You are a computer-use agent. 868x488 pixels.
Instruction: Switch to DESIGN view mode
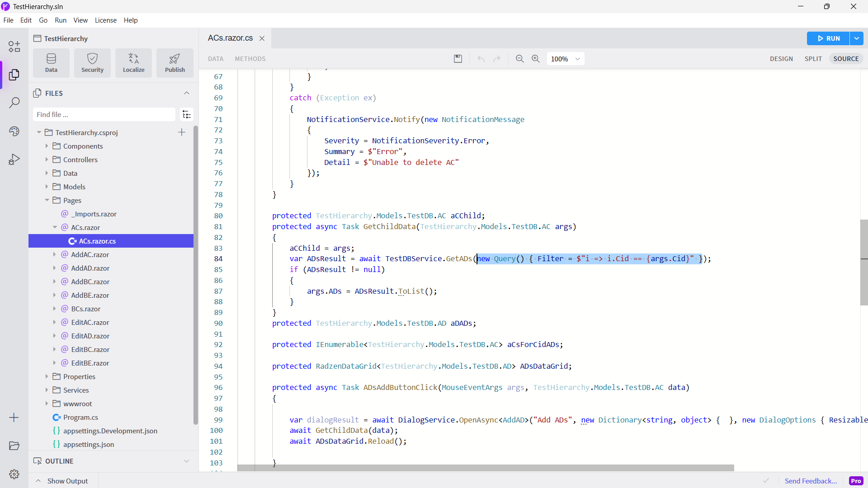(781, 59)
